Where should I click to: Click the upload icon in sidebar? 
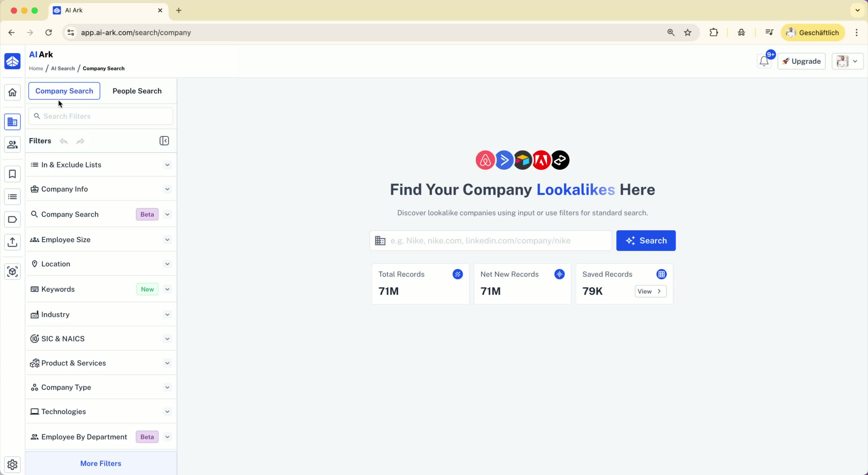(x=13, y=242)
